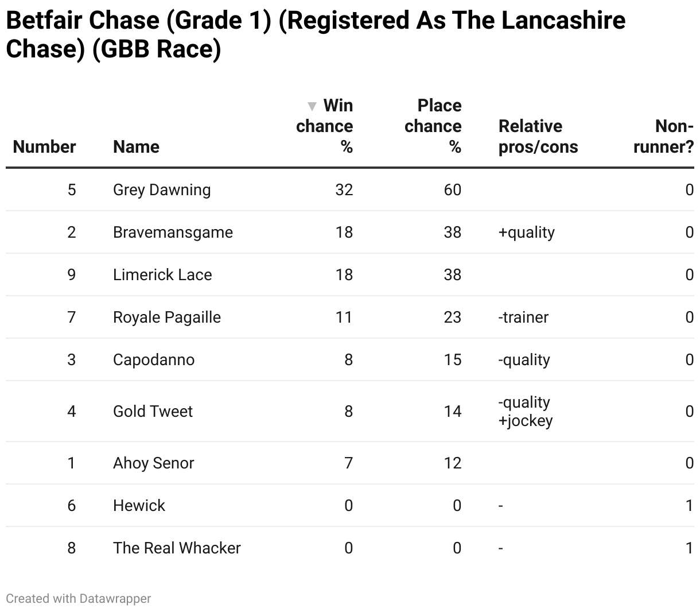Viewport: 700px width, 612px height.
Task: Click the Hewick name cell
Action: (139, 506)
